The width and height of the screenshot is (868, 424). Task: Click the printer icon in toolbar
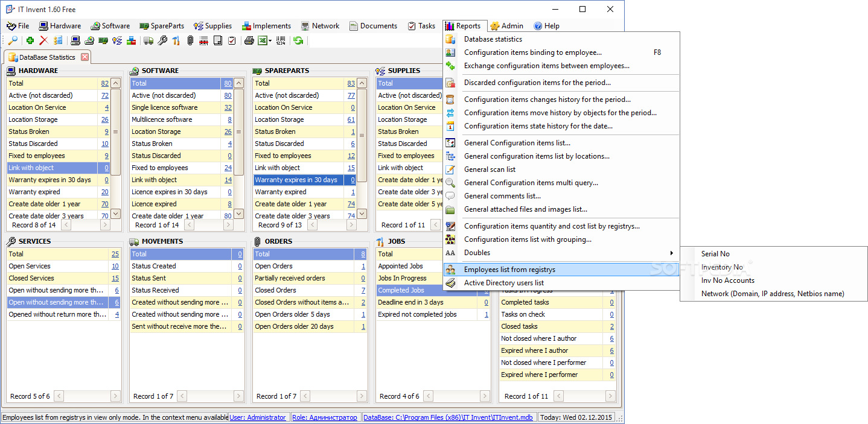coord(249,40)
